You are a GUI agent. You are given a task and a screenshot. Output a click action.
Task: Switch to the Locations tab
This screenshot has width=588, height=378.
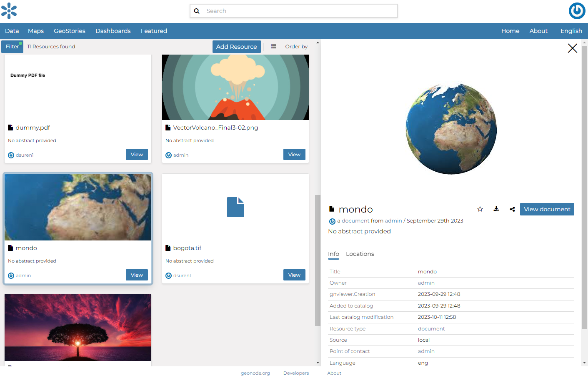(x=360, y=254)
